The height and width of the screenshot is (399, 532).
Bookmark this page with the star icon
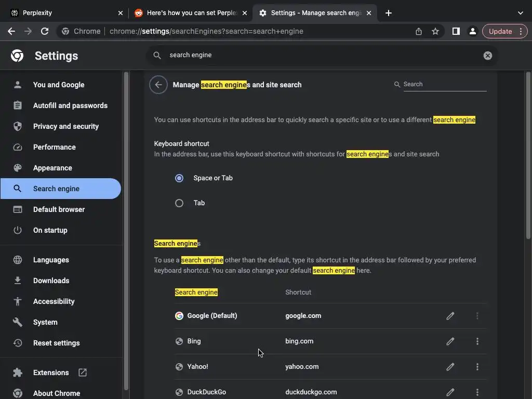[x=435, y=31]
